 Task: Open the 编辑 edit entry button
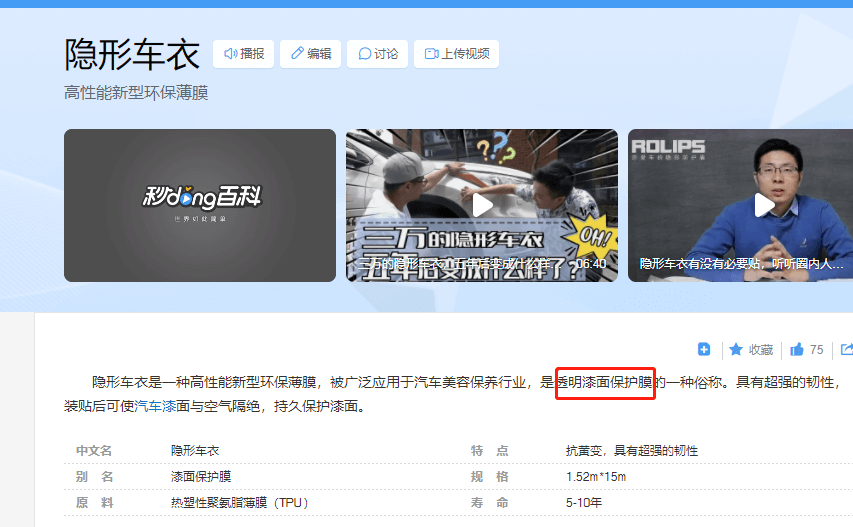point(310,54)
